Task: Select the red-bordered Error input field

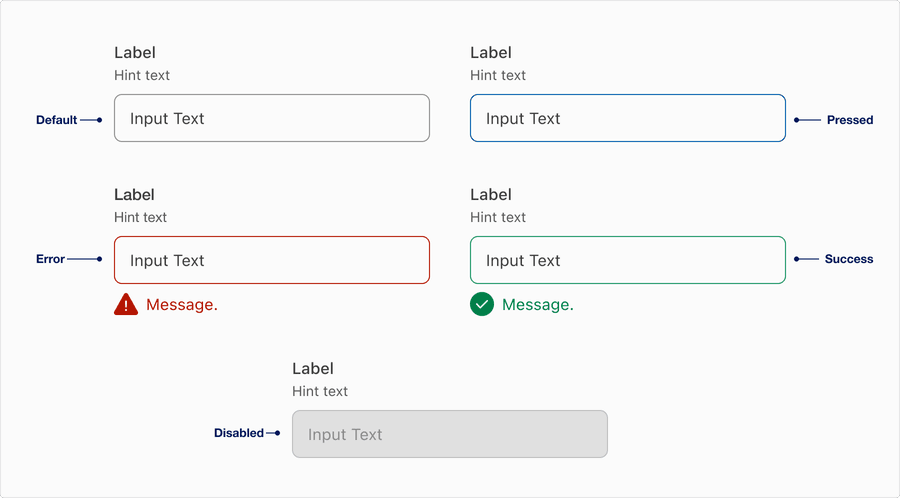Action: click(x=272, y=260)
